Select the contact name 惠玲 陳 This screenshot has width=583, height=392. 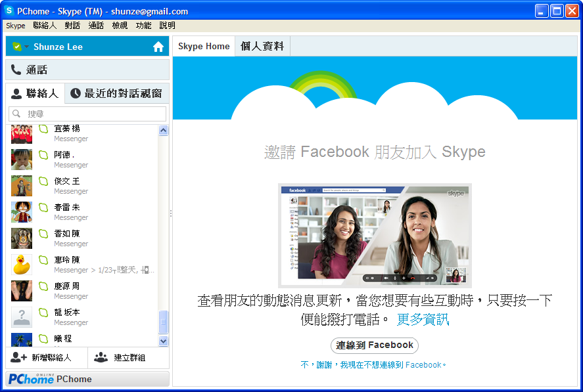(x=67, y=260)
